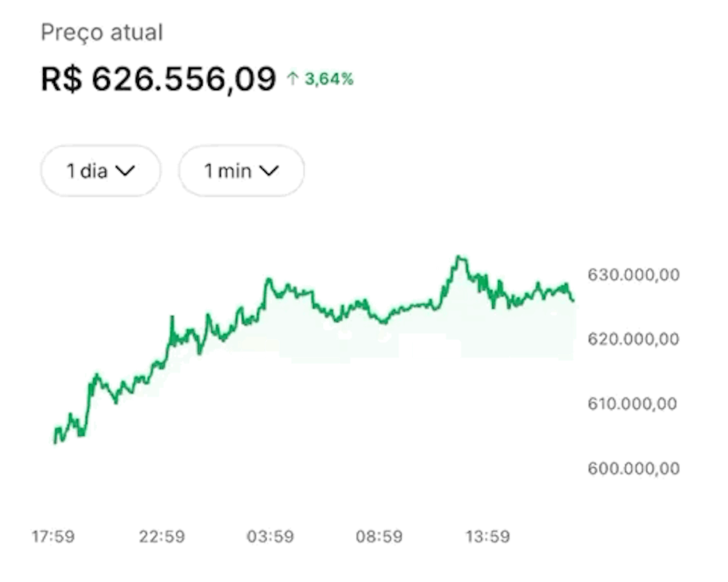728x582 pixels.
Task: Select the R$ 626.556,09 current price
Action: [x=158, y=79]
